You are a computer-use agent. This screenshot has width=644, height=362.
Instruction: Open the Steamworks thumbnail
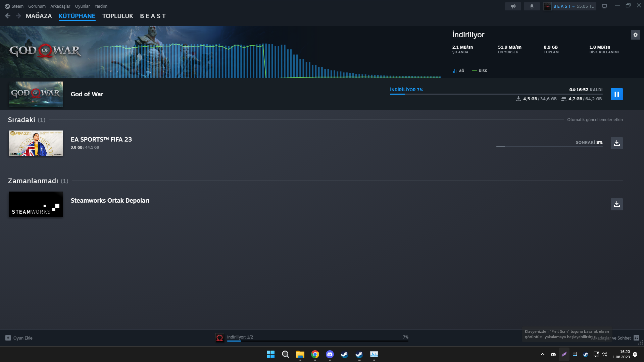click(x=36, y=204)
